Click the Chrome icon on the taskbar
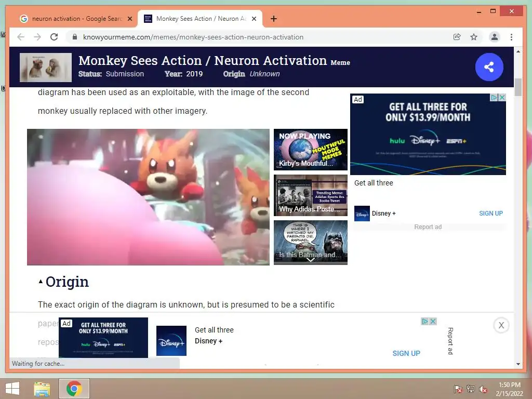This screenshot has height=399, width=532. coord(74,389)
